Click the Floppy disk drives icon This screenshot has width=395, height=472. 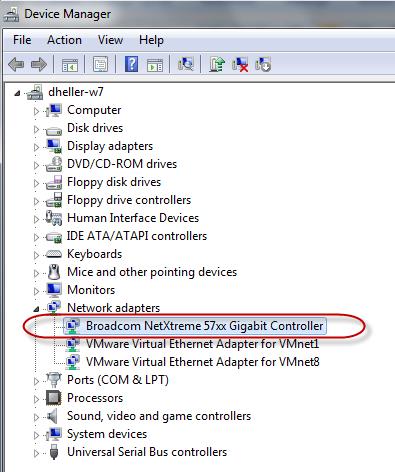tap(54, 182)
